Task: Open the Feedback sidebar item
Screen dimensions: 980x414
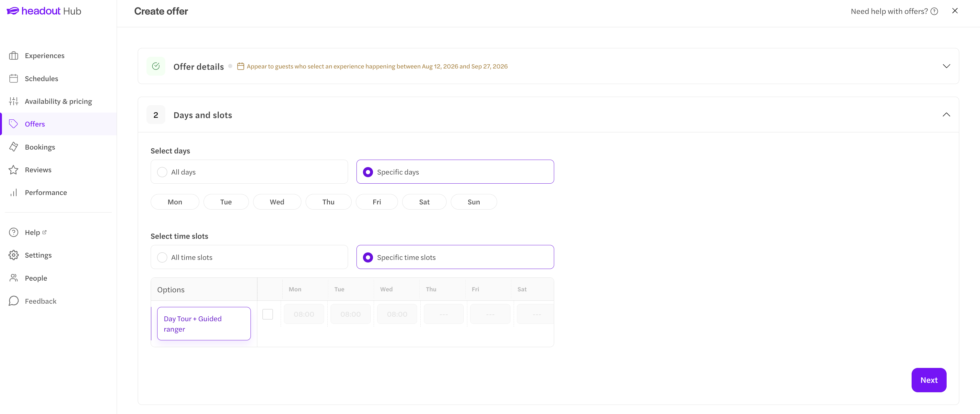Action: coord(59,301)
